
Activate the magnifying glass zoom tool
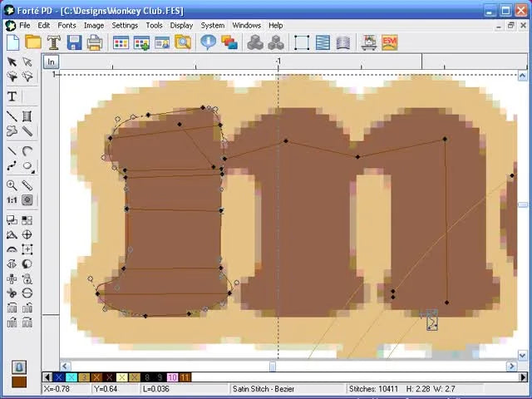tap(12, 185)
